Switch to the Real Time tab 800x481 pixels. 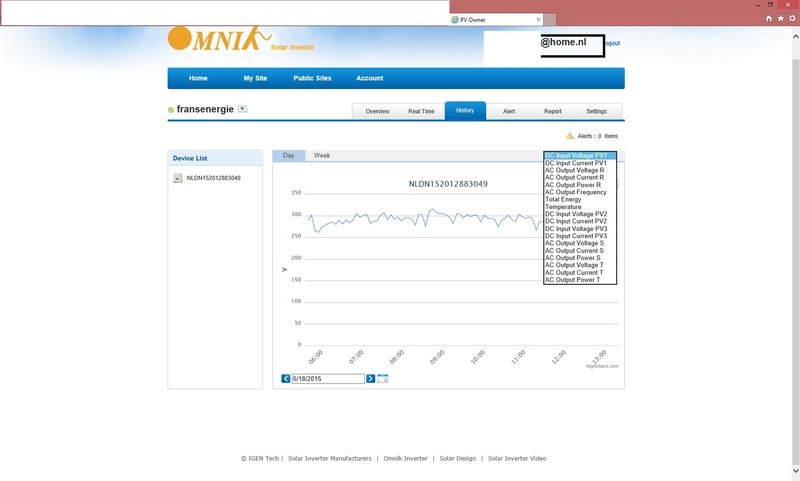[421, 111]
